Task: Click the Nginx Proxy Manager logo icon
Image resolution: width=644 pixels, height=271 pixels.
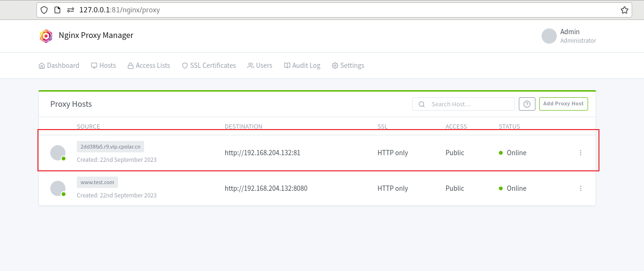Action: pos(46,36)
